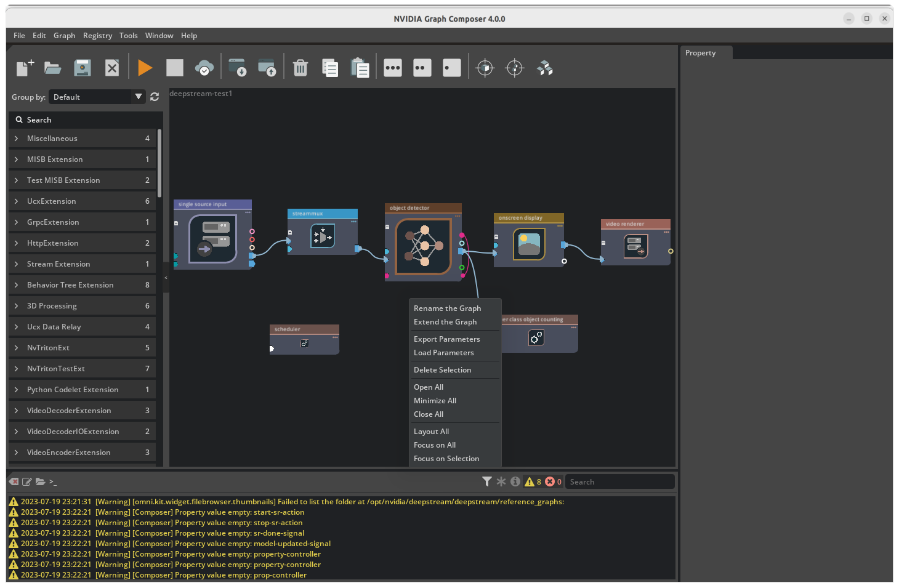This screenshot has height=588, width=899.
Task: Toggle console errors filter showing 0
Action: (x=553, y=481)
